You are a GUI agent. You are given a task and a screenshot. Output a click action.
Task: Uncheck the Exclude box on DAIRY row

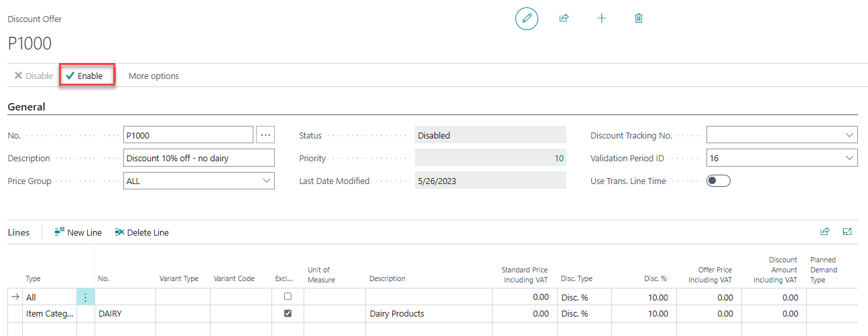(288, 313)
